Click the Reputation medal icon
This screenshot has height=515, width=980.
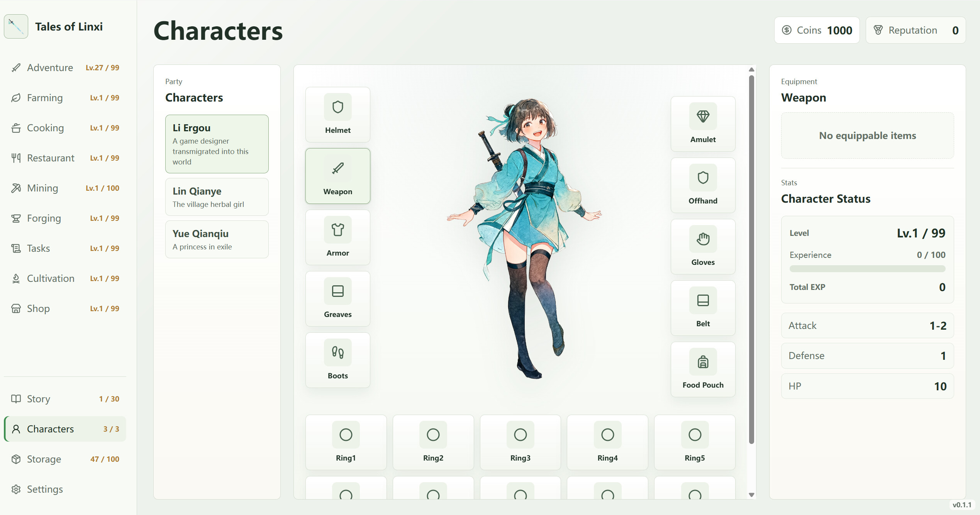point(878,30)
